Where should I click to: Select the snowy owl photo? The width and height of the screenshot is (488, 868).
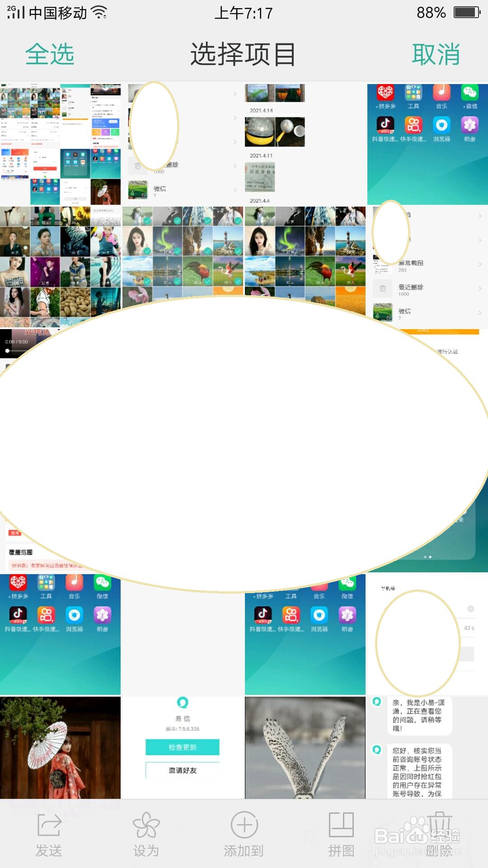pyautogui.click(x=305, y=748)
